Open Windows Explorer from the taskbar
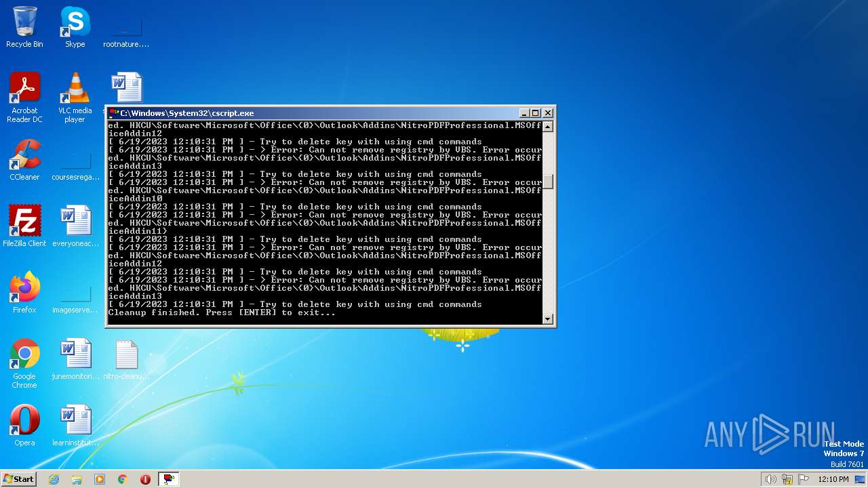 pyautogui.click(x=77, y=479)
